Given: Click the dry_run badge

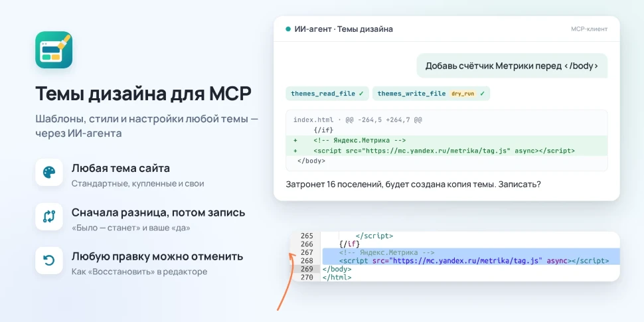Looking at the screenshot, I should coord(463,94).
